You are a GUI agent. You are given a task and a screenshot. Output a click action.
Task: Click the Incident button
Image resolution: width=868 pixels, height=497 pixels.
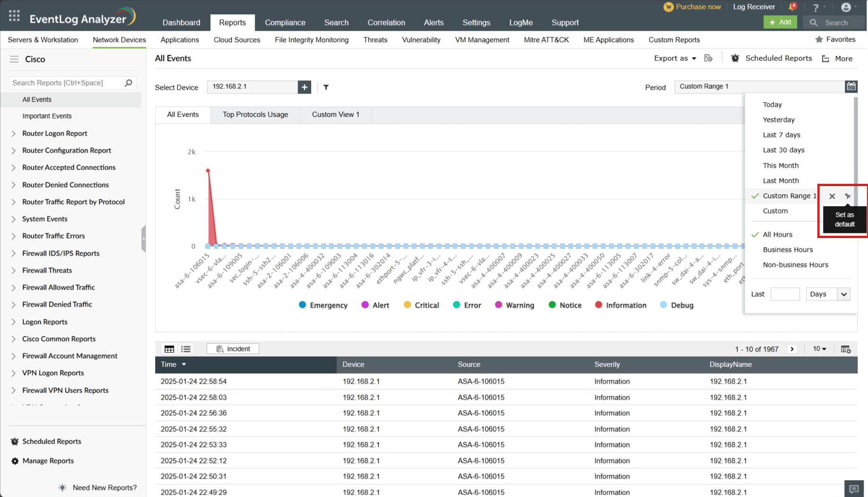click(x=233, y=349)
